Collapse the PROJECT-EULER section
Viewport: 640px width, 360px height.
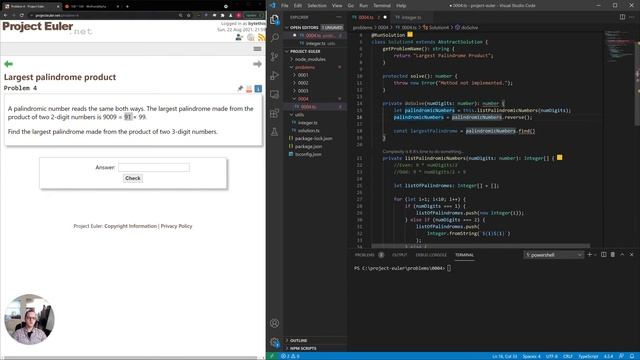305,51
